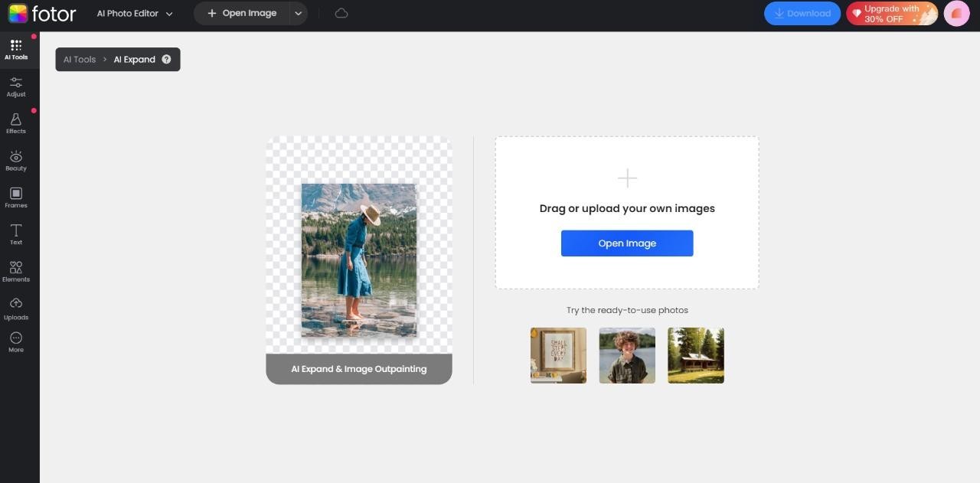Click the More options icon in sidebar

point(15,342)
